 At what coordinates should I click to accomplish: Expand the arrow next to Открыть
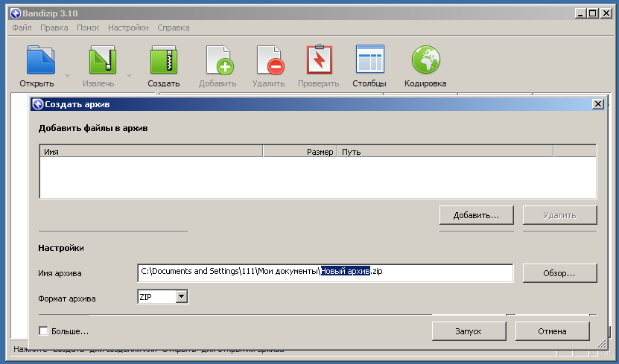tap(67, 75)
